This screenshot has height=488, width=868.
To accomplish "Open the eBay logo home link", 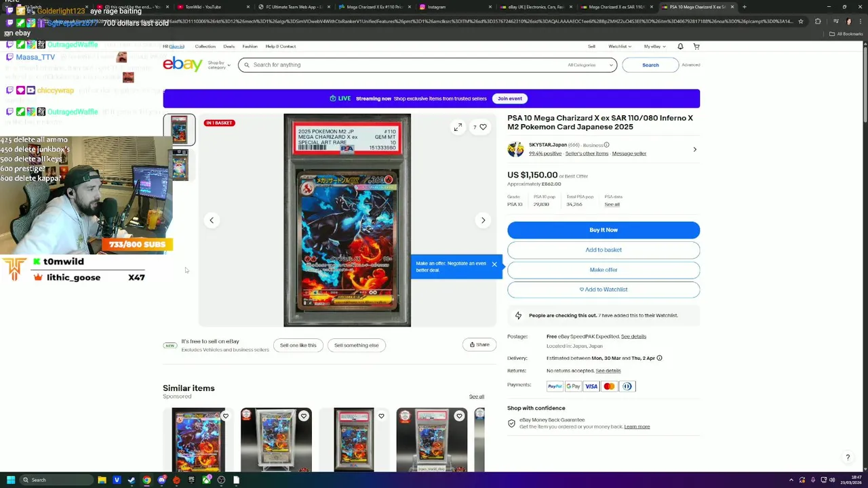I will pos(182,64).
